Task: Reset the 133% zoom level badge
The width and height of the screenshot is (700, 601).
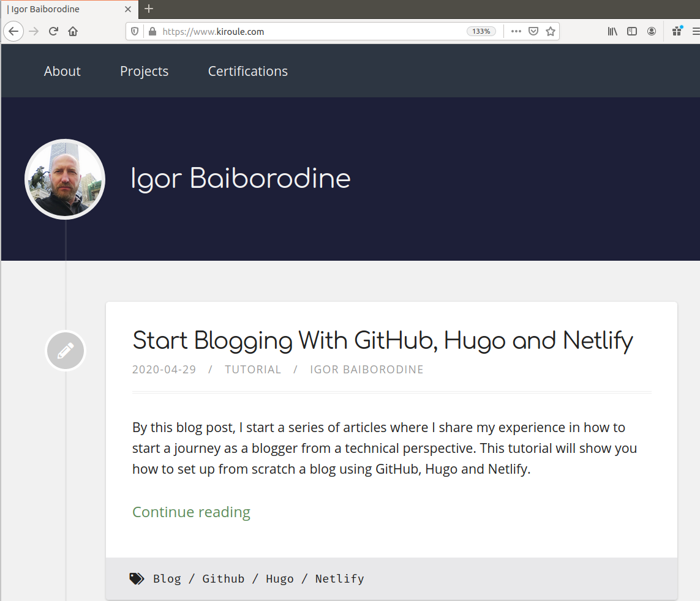Action: pos(481,31)
